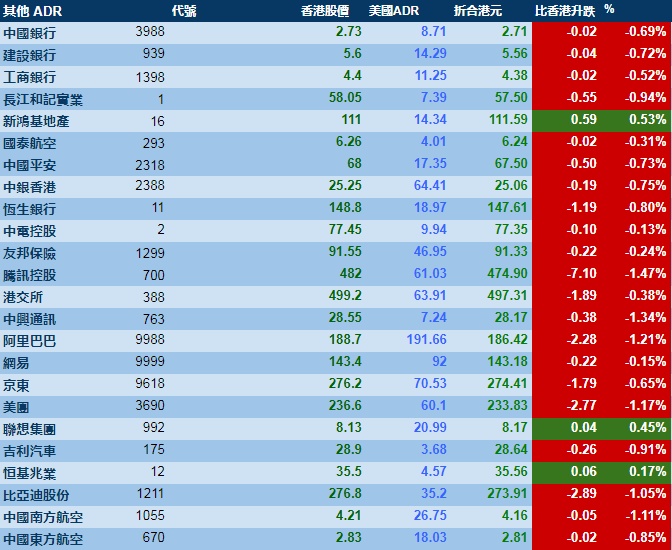672x550 pixels.
Task: Click converted HKD value 474.90
Action: [x=507, y=273]
